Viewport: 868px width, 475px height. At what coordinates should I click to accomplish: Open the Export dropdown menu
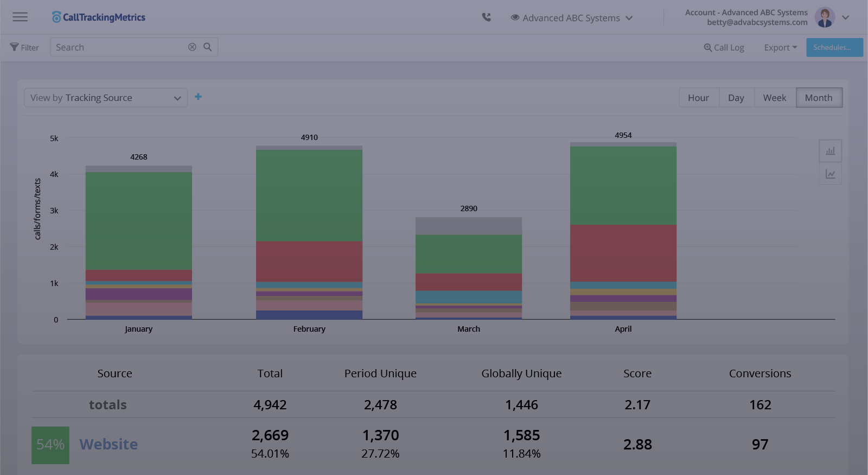[780, 48]
